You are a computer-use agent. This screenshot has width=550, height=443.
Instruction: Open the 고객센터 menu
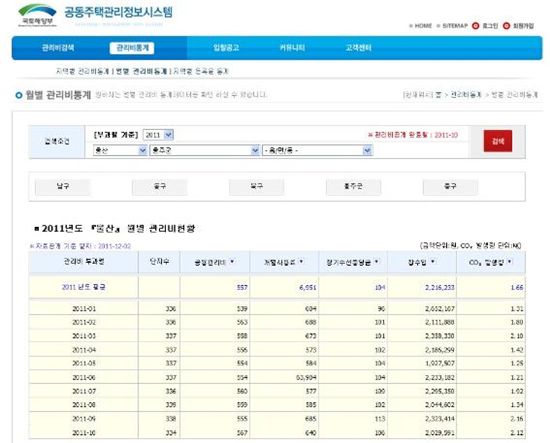pos(358,48)
